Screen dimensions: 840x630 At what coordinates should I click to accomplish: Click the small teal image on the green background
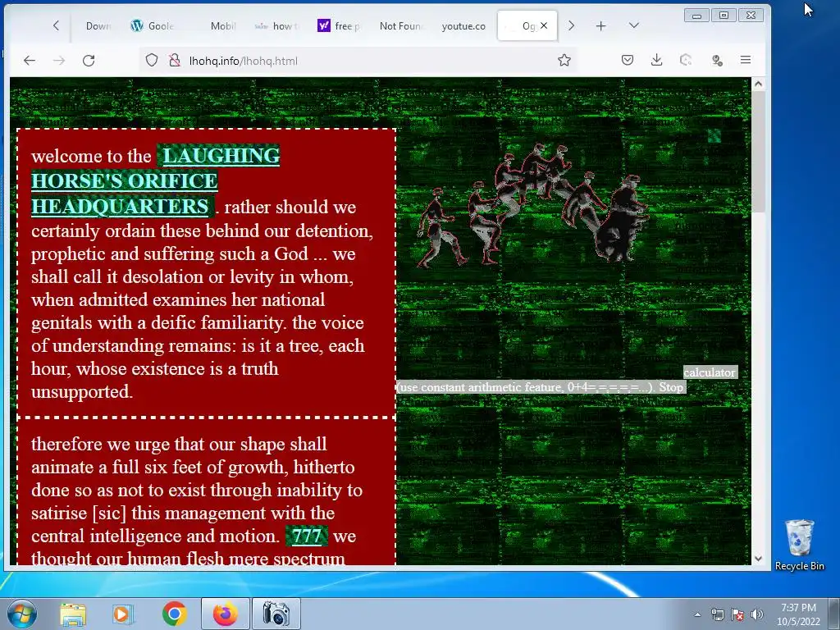tap(714, 136)
